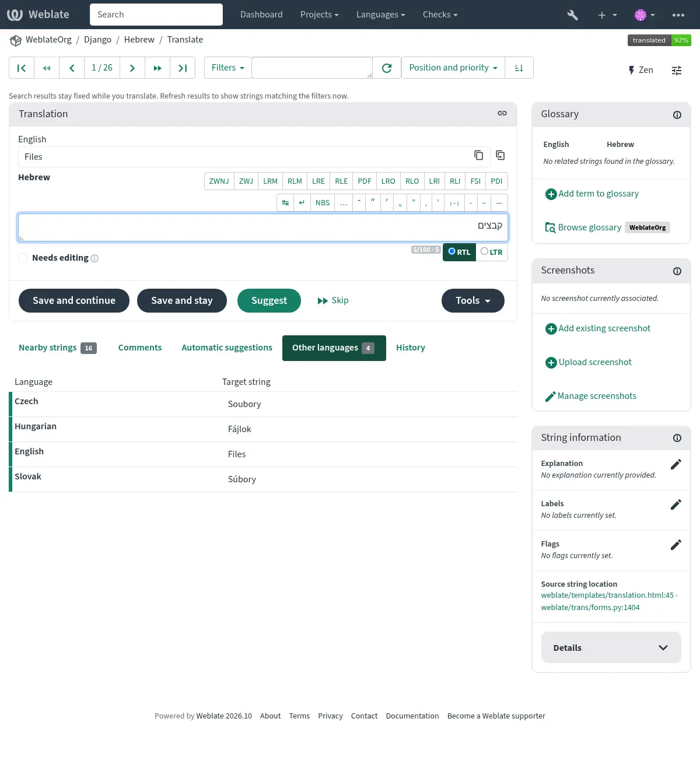Insert ZWNJ control character
Viewport: 700px width, 757px height.
coord(219,181)
